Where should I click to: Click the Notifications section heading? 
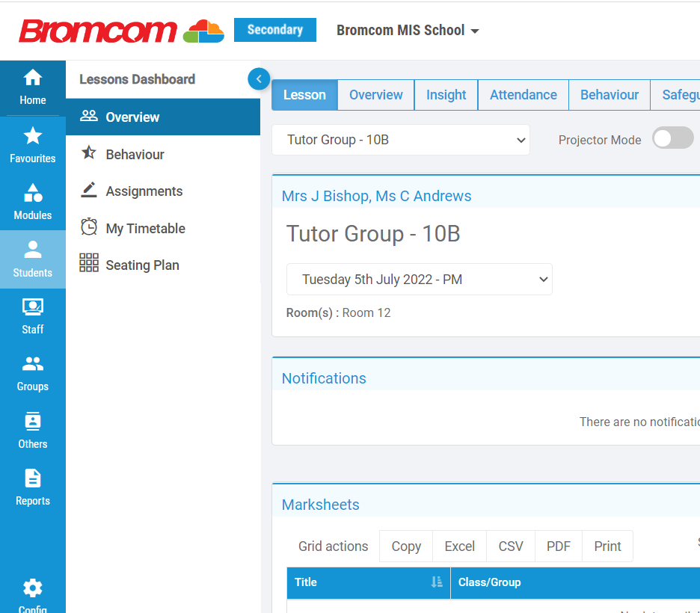click(324, 378)
